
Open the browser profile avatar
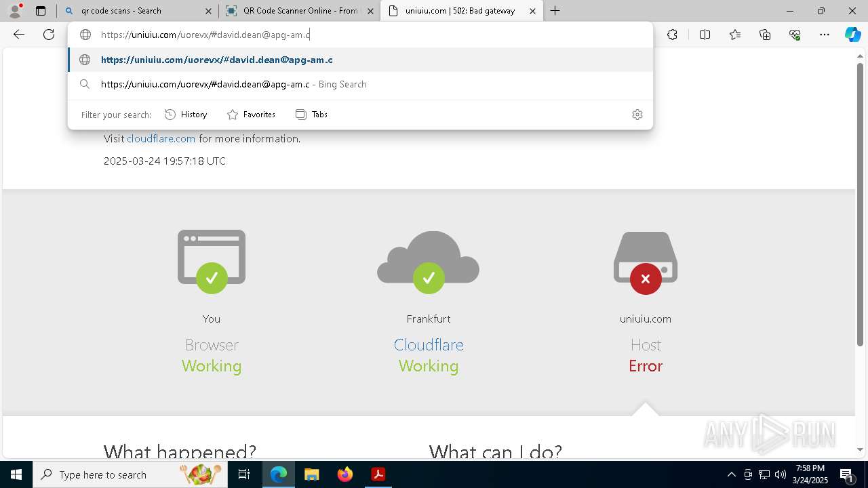[15, 11]
